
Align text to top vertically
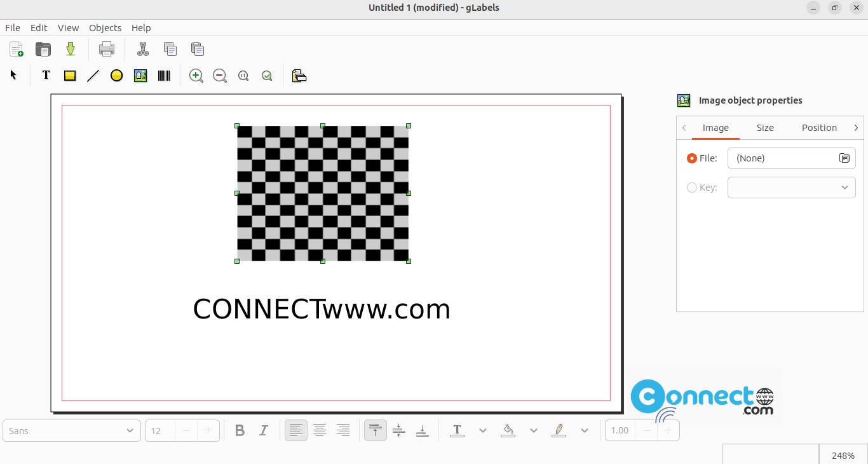(x=376, y=430)
